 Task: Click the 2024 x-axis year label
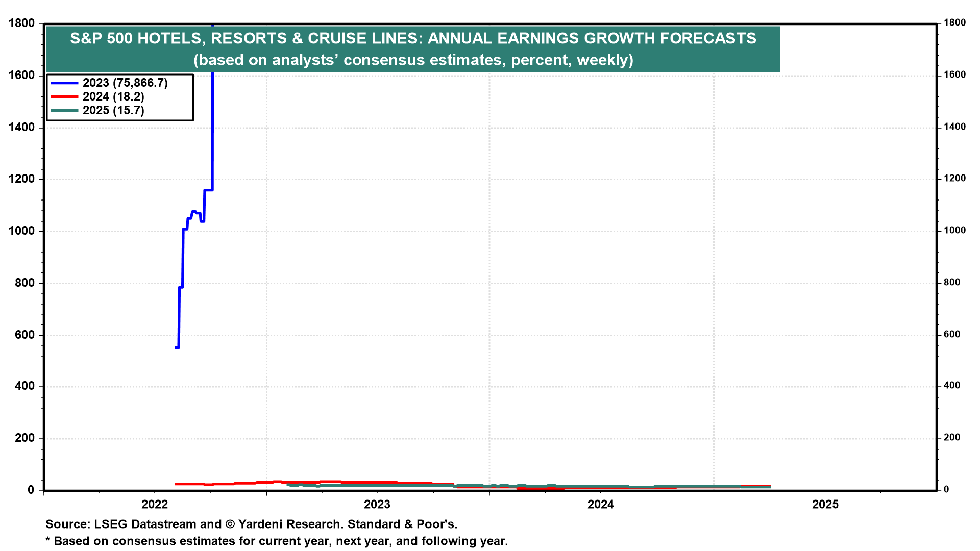coord(601,505)
